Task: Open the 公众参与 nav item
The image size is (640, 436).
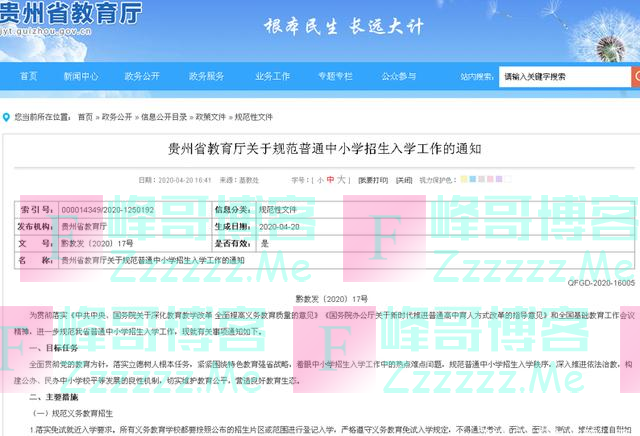Action: [x=399, y=76]
